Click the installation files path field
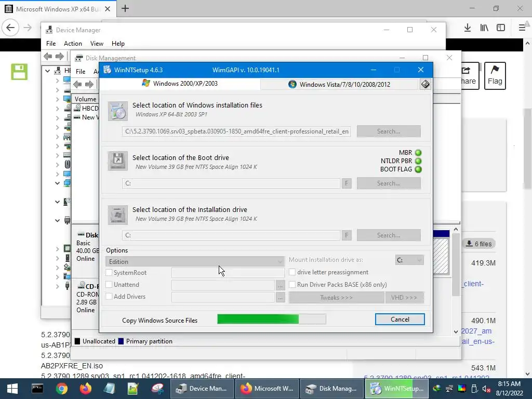 236,131
